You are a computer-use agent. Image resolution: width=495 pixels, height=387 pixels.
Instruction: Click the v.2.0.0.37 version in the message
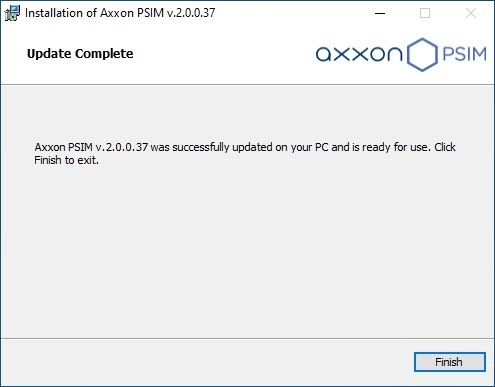pyautogui.click(x=122, y=147)
